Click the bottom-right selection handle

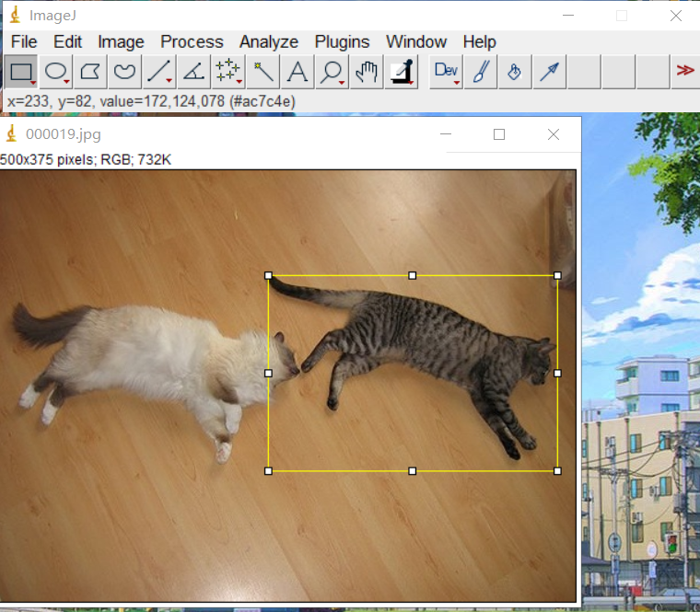point(557,471)
